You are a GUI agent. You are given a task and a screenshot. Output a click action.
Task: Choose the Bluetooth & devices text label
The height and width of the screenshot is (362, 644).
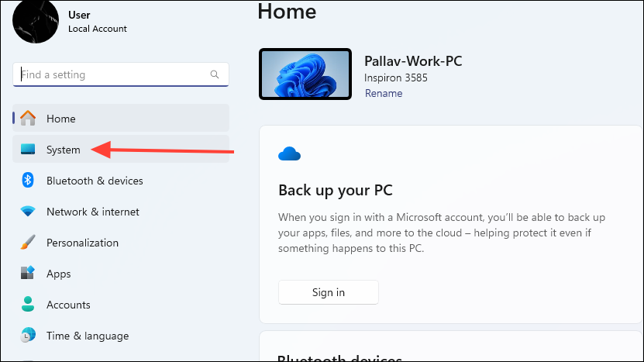pos(95,181)
